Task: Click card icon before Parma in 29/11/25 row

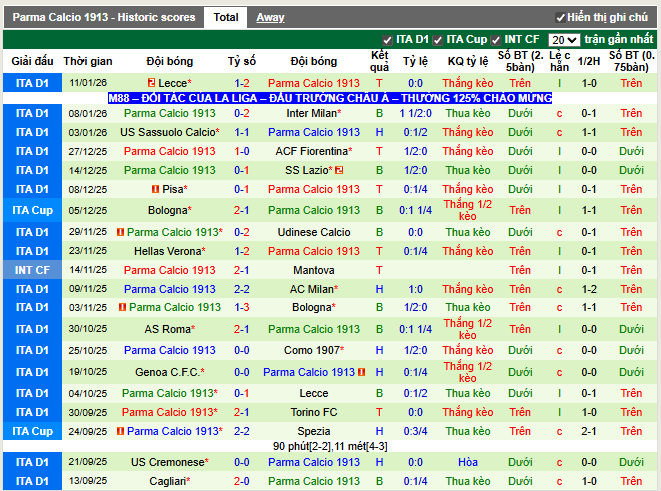Action: point(121,232)
